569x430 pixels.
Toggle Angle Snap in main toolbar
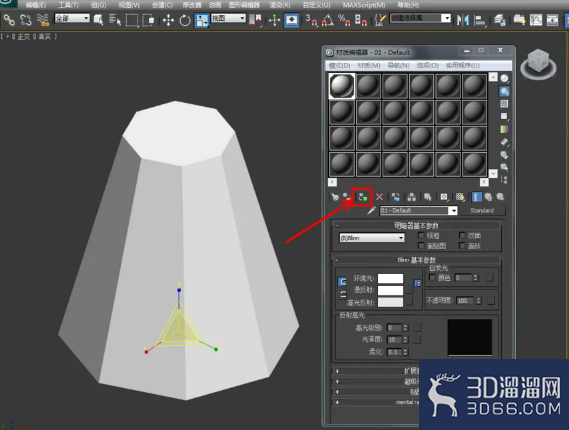coord(328,20)
